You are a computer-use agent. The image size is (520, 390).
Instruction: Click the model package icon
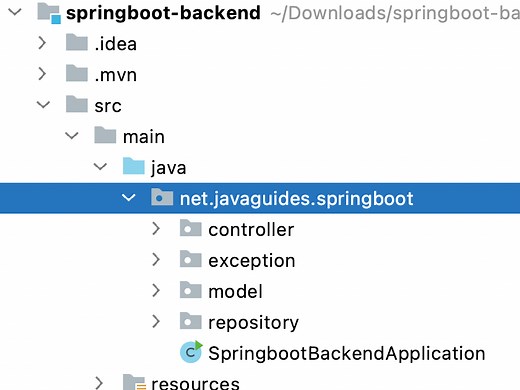click(x=191, y=290)
